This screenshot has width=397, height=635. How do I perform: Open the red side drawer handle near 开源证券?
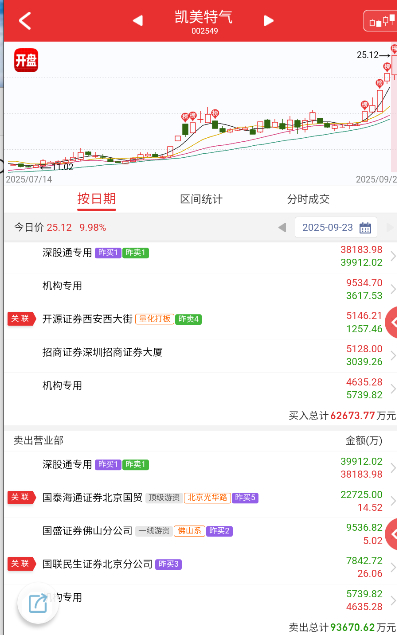391,322
